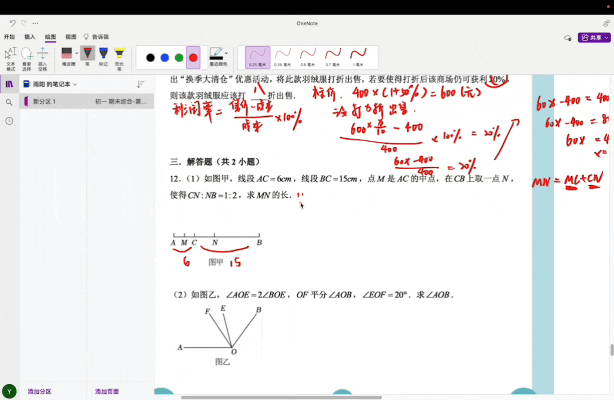Click the 三、解答题 section heading
Screen dimensions: 614x400
click(215, 162)
